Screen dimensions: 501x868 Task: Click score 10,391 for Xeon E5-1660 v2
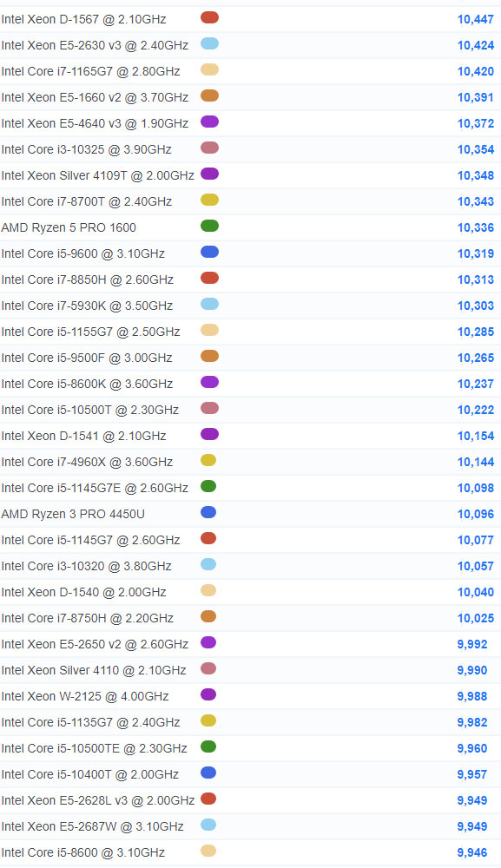click(x=476, y=97)
